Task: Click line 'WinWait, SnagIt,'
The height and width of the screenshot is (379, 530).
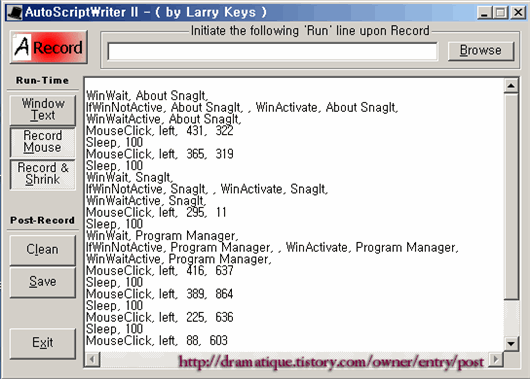Action: point(129,177)
